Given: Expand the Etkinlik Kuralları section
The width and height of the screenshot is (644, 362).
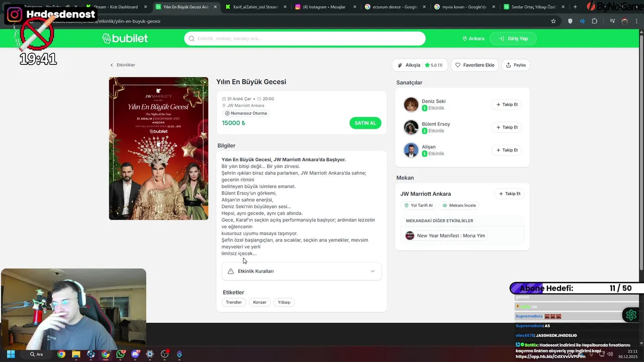Looking at the screenshot, I should (x=301, y=271).
